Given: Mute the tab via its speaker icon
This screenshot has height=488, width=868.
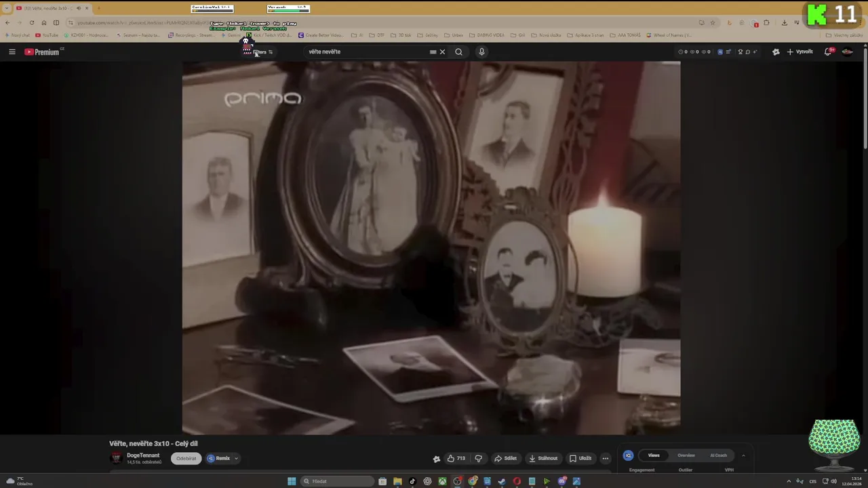Looking at the screenshot, I should pyautogui.click(x=79, y=8).
